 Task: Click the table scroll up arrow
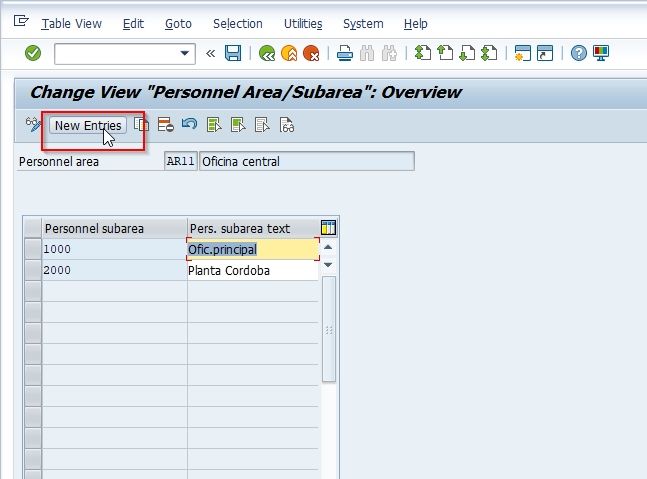pyautogui.click(x=328, y=247)
